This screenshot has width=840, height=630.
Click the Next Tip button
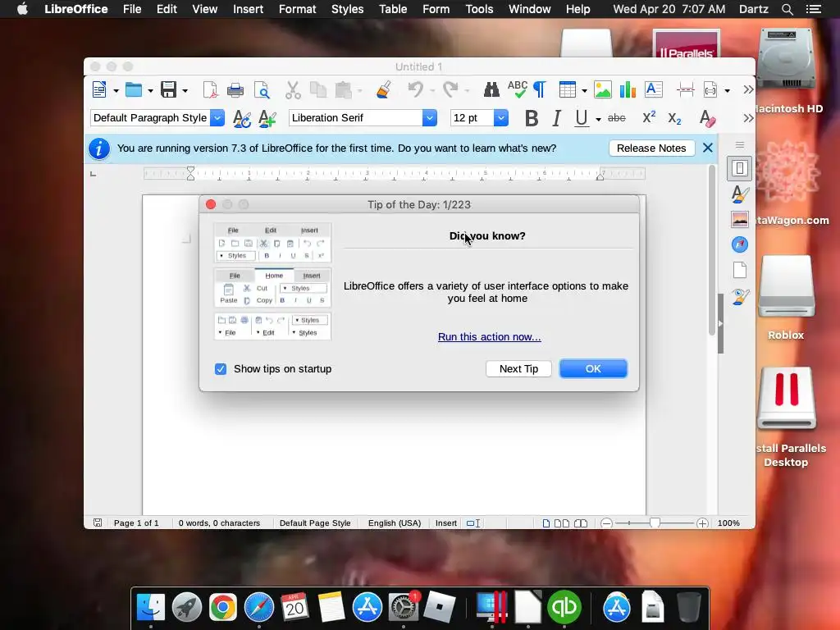518,368
